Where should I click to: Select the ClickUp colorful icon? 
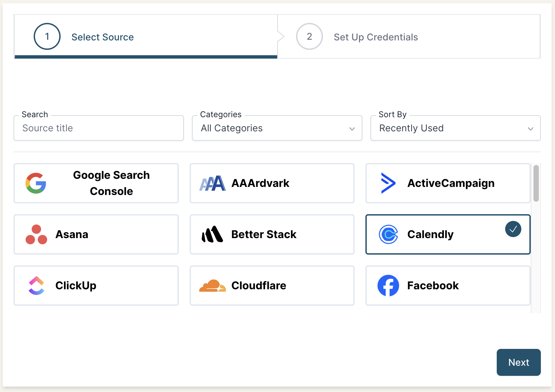tap(36, 286)
